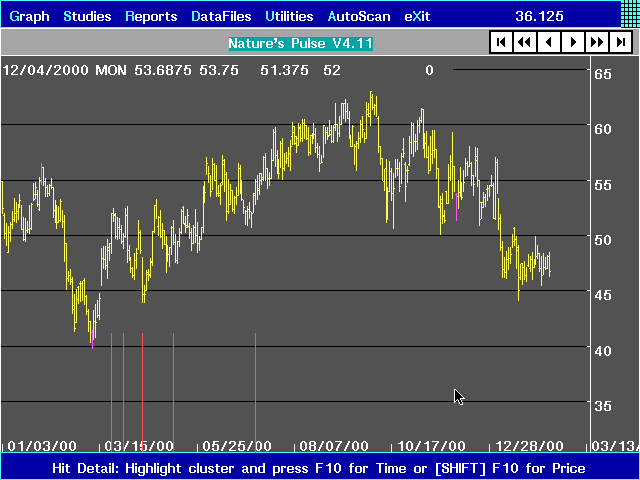Jump to the last bar using the skip-to-end button
The image size is (640, 480).
pyautogui.click(x=621, y=42)
